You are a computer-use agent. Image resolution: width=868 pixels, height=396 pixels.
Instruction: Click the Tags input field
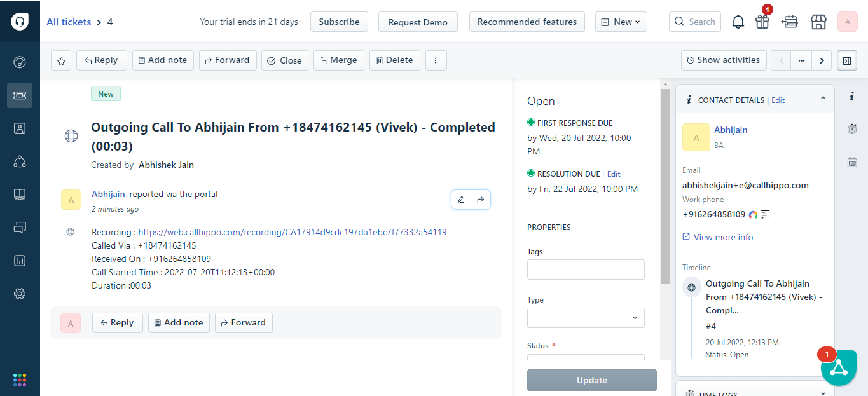click(586, 270)
